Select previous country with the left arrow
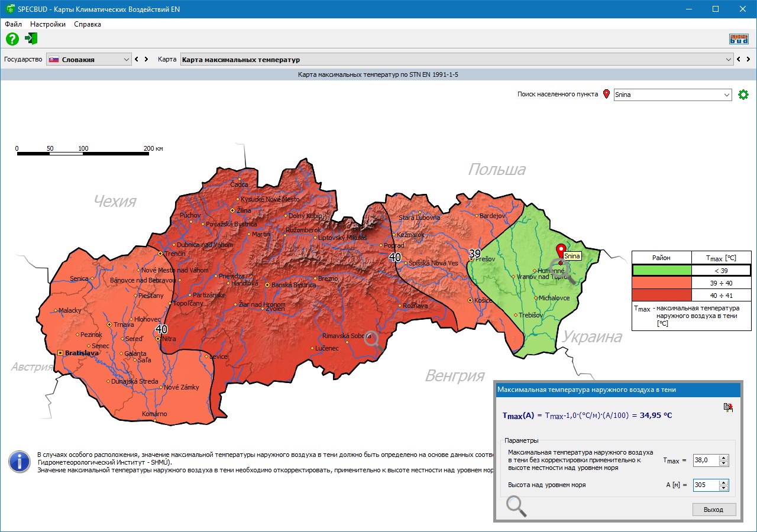 [137, 60]
